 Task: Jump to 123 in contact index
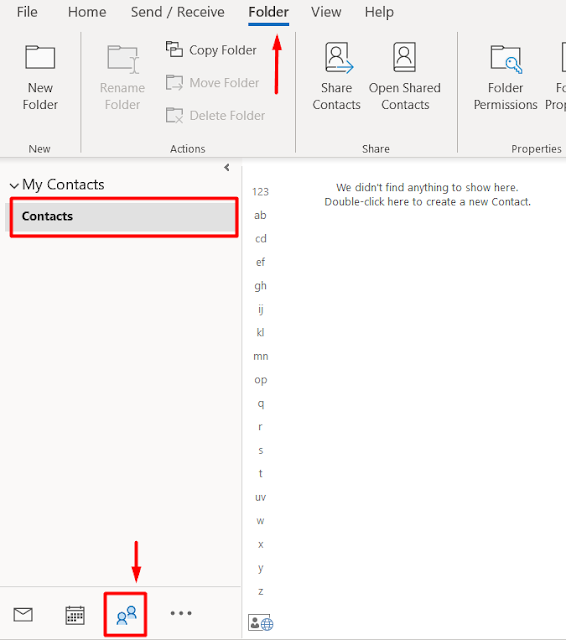260,192
